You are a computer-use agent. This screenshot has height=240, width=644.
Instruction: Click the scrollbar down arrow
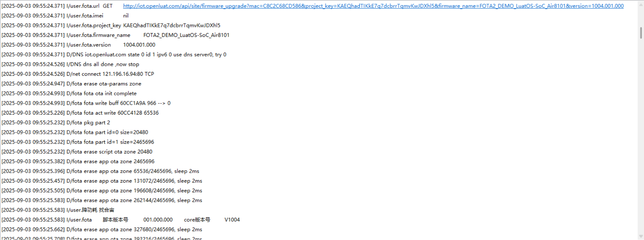(x=641, y=236)
